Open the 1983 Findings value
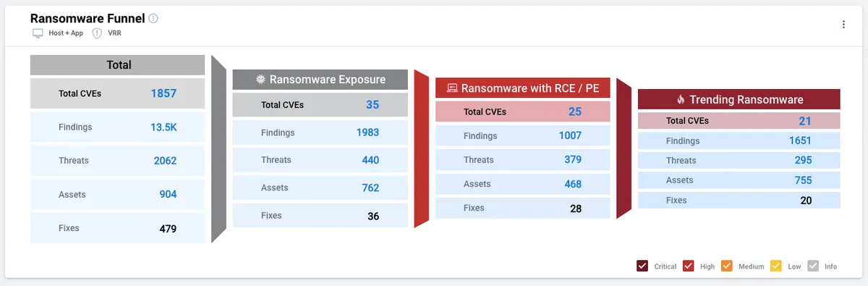The height and width of the screenshot is (286, 868). (367, 133)
